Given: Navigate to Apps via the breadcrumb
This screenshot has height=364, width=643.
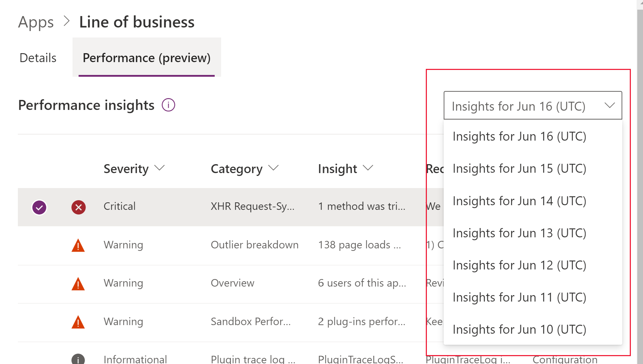Looking at the screenshot, I should pyautogui.click(x=36, y=22).
